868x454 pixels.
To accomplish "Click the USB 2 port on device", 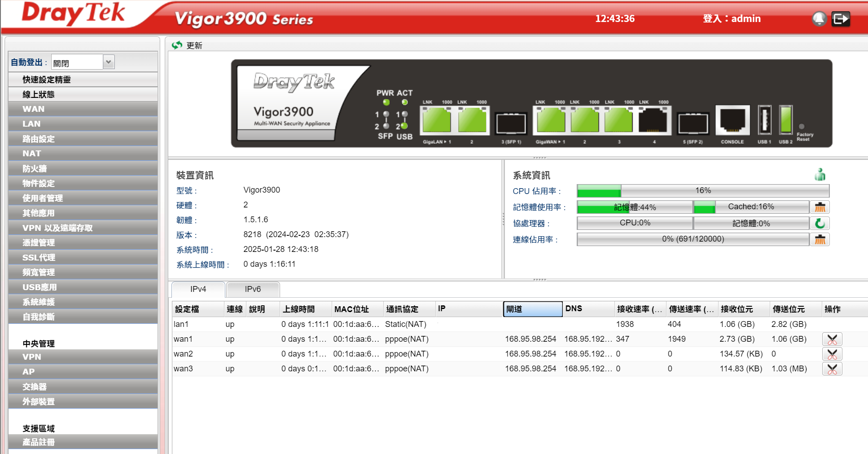I will pyautogui.click(x=786, y=119).
